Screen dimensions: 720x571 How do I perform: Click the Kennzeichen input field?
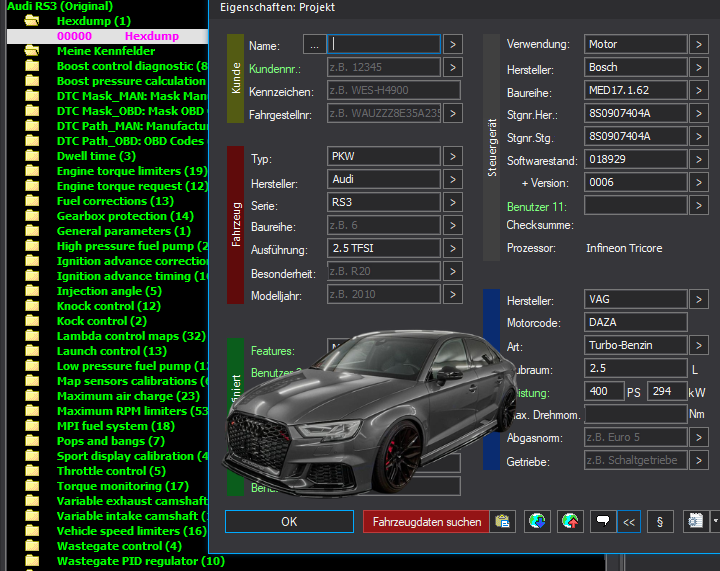click(x=394, y=90)
